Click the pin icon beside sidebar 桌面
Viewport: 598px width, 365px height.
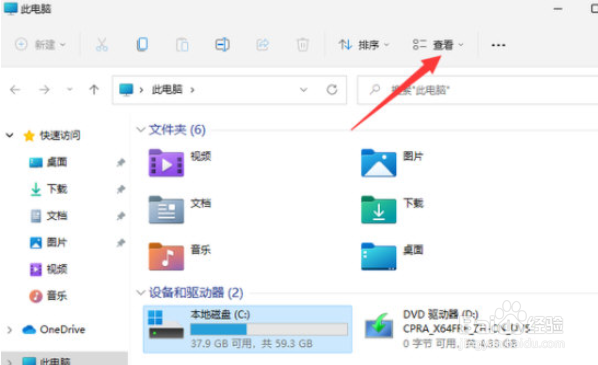(x=121, y=163)
